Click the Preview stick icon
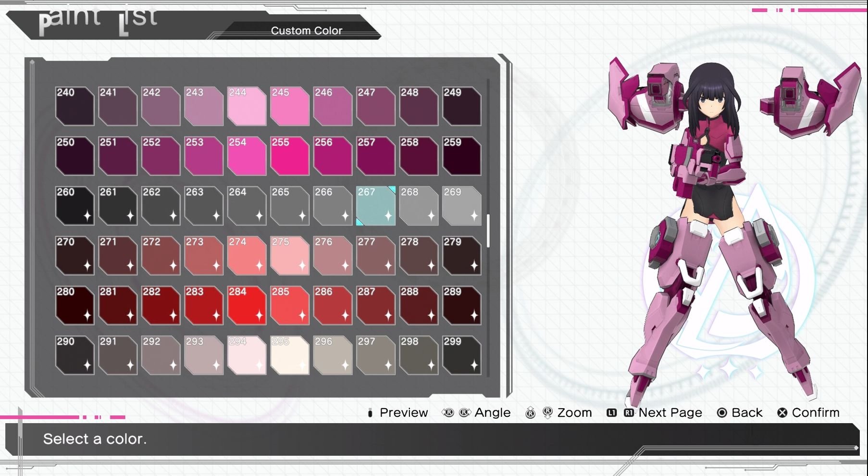The height and width of the screenshot is (476, 868). pos(370,413)
